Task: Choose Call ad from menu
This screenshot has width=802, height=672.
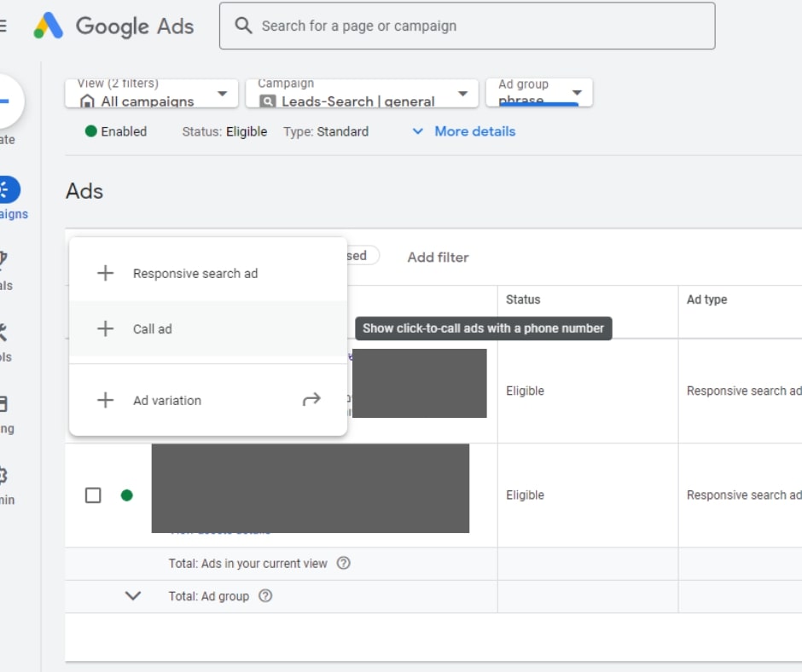Action: [208, 329]
